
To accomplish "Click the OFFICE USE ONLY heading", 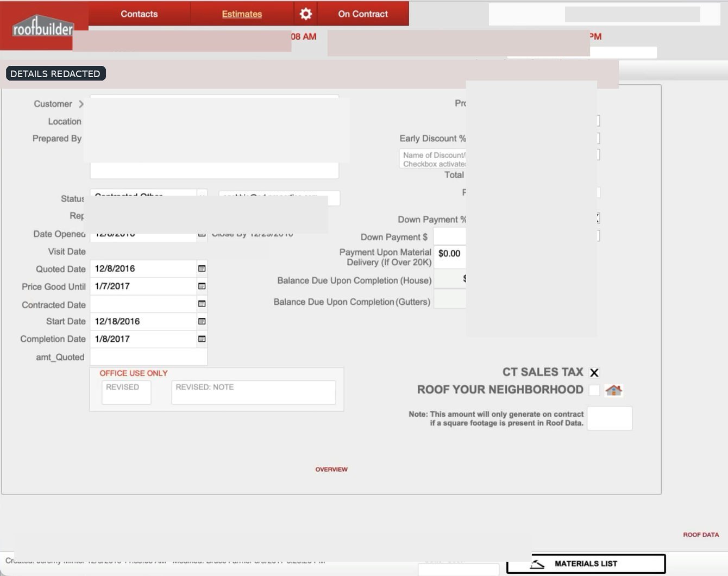I will point(134,373).
